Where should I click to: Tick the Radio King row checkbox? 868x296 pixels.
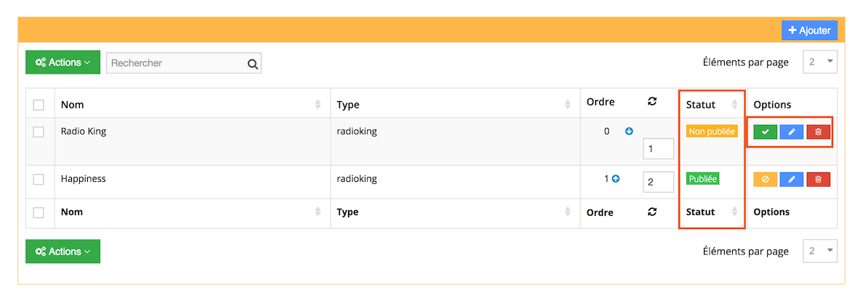pyautogui.click(x=38, y=132)
